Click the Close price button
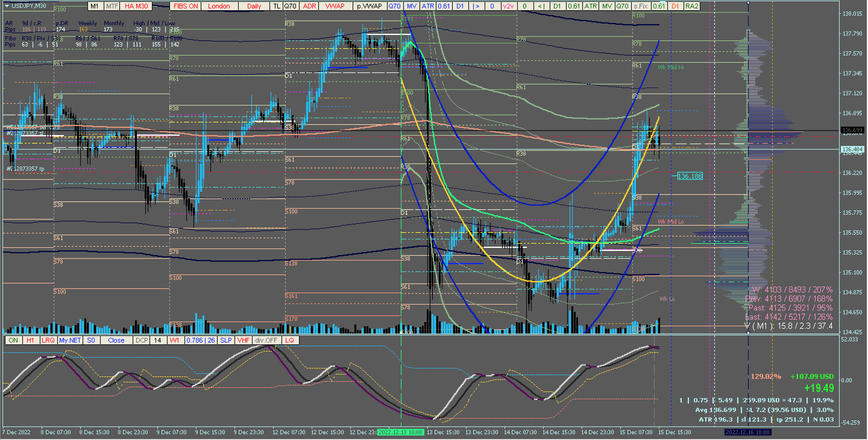The image size is (868, 440). click(x=116, y=340)
